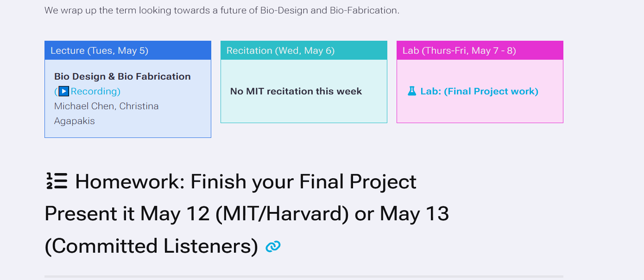Image resolution: width=644 pixels, height=280 pixels.
Task: Click the play icon beside Recording
Action: [63, 91]
